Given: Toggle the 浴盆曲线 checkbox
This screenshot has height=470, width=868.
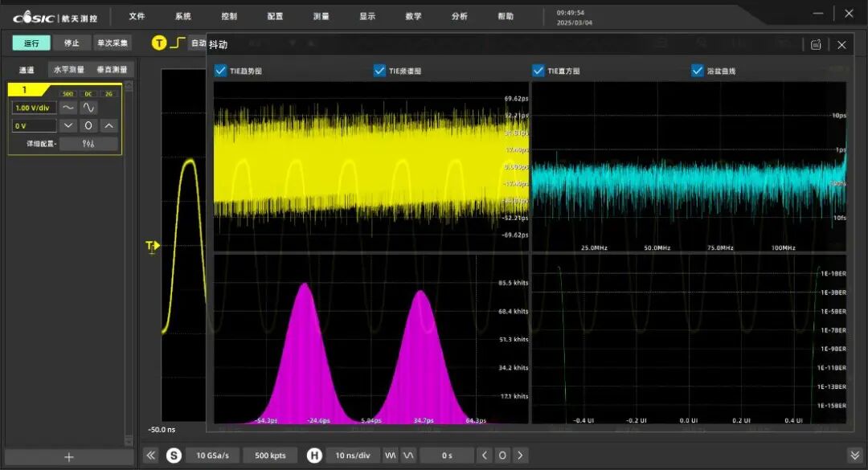Looking at the screenshot, I should 697,71.
